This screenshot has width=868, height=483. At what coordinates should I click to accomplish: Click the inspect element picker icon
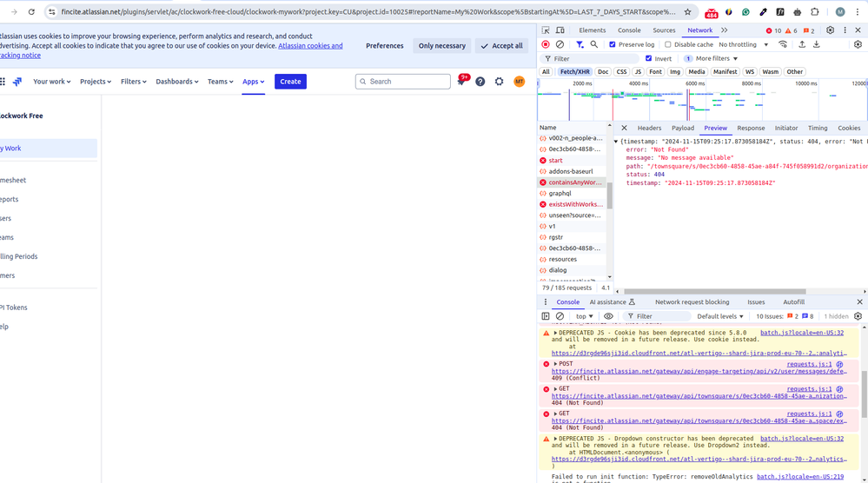click(x=546, y=30)
